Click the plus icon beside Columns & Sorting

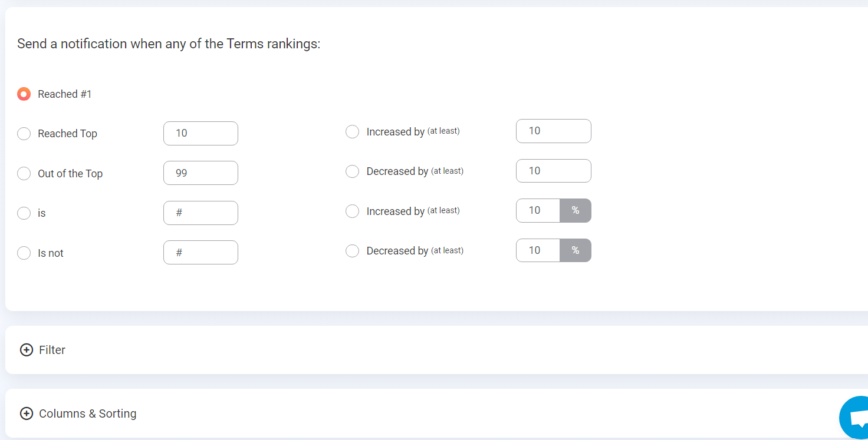coord(27,413)
